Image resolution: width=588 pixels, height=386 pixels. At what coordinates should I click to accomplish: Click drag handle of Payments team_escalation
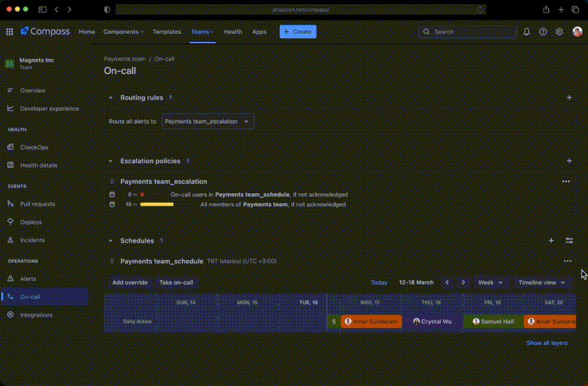click(112, 182)
